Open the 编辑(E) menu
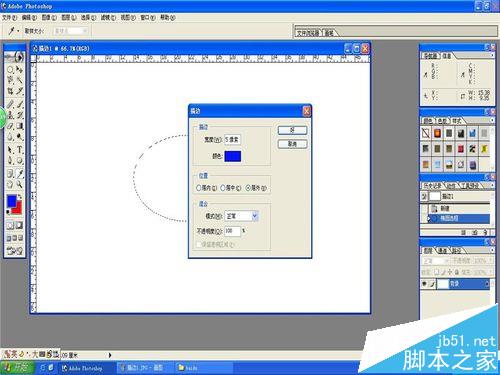Screen dimensions: 500x375 (x=29, y=17)
